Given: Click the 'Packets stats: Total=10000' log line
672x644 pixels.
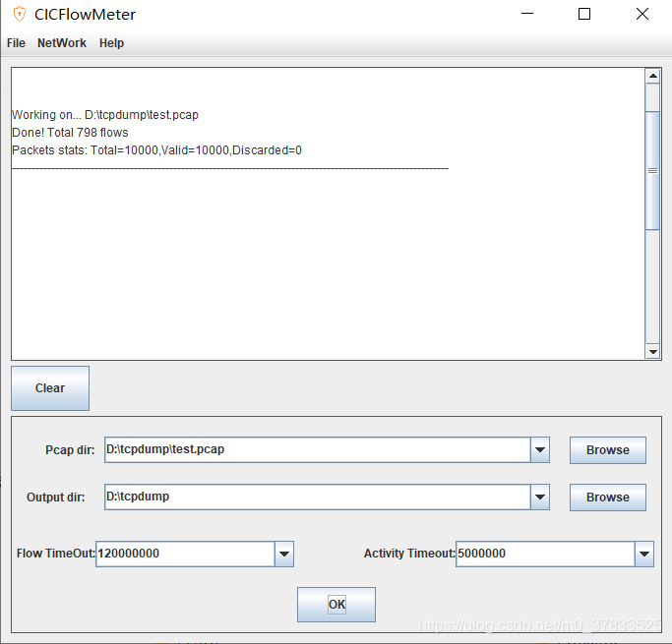Looking at the screenshot, I should click(156, 150).
